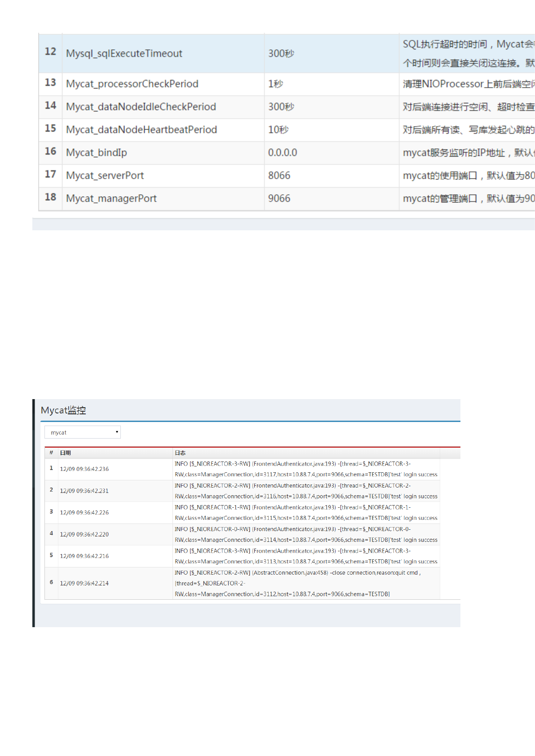535x756 pixels.
Task: Select log date 12/09 09:36:42.220
Action: 84,535
